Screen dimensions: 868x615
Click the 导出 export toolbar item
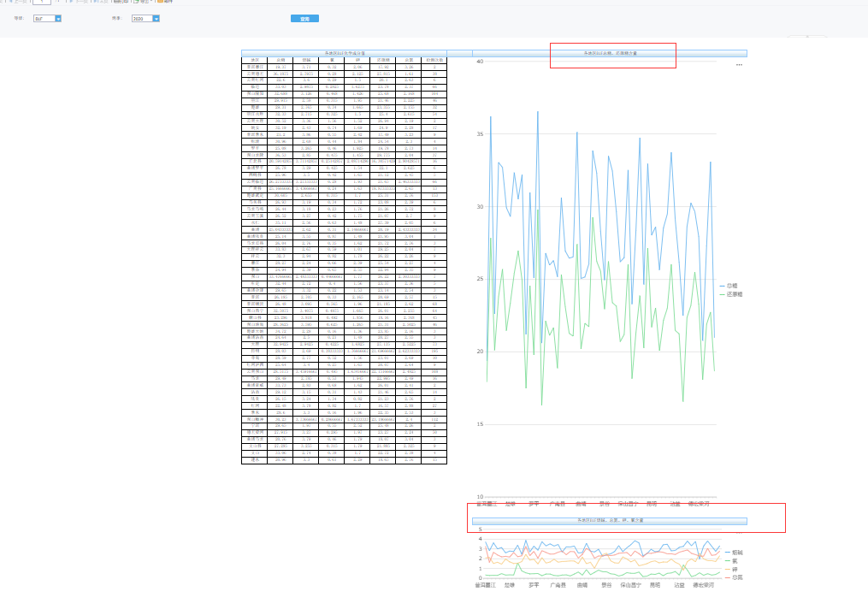coord(143,1)
